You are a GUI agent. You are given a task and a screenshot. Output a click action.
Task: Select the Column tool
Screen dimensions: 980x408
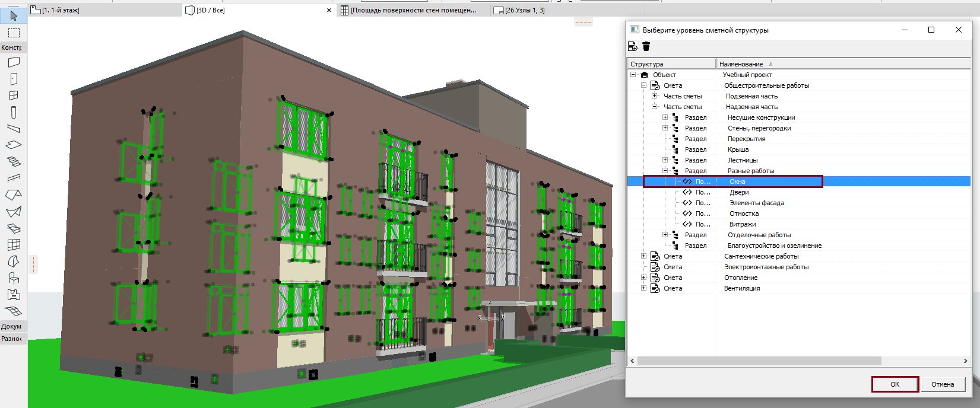click(x=14, y=112)
